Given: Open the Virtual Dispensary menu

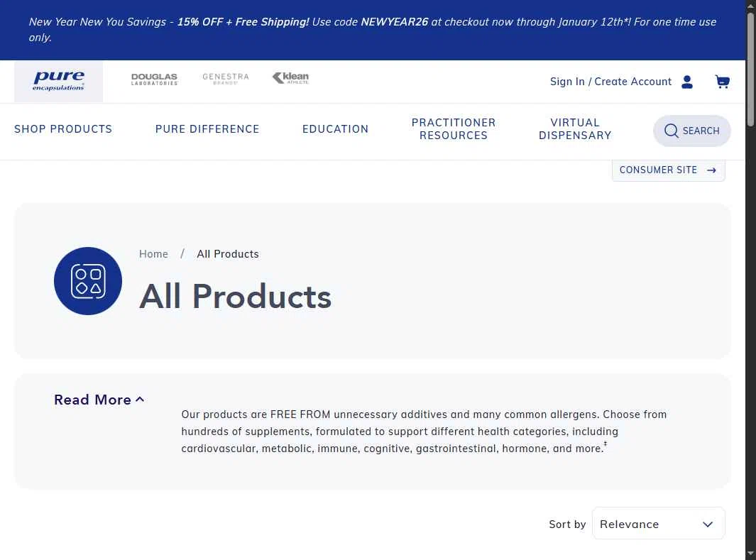Looking at the screenshot, I should click(575, 129).
